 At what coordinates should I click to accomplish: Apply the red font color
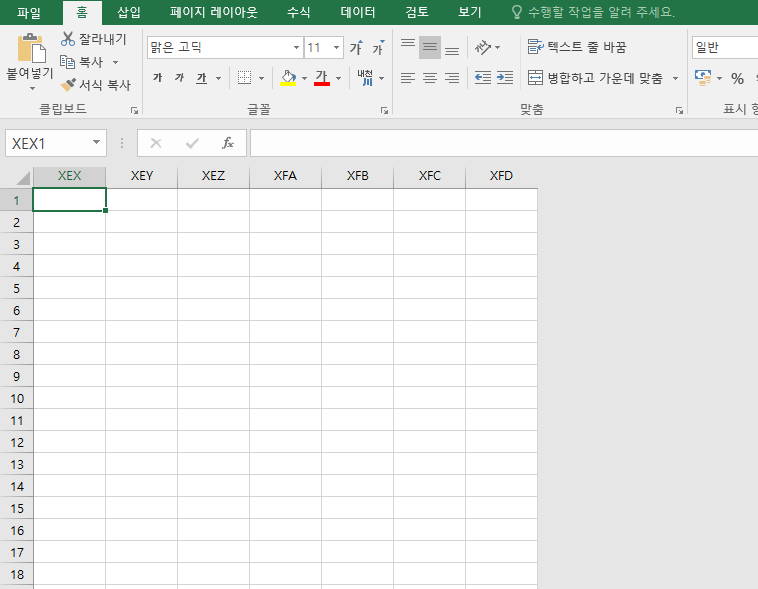(322, 77)
